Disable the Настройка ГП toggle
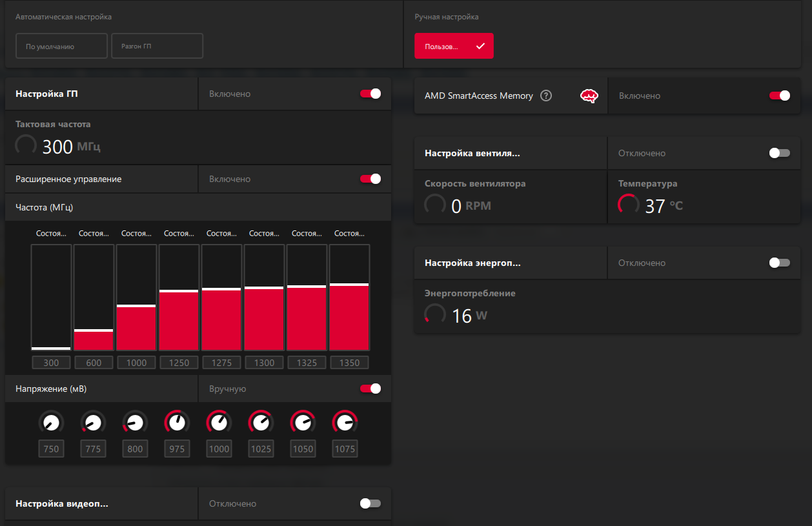 coord(370,94)
